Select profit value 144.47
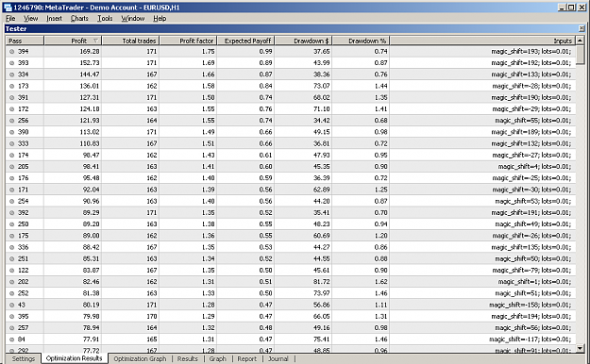The width and height of the screenshot is (590, 364). (x=89, y=74)
